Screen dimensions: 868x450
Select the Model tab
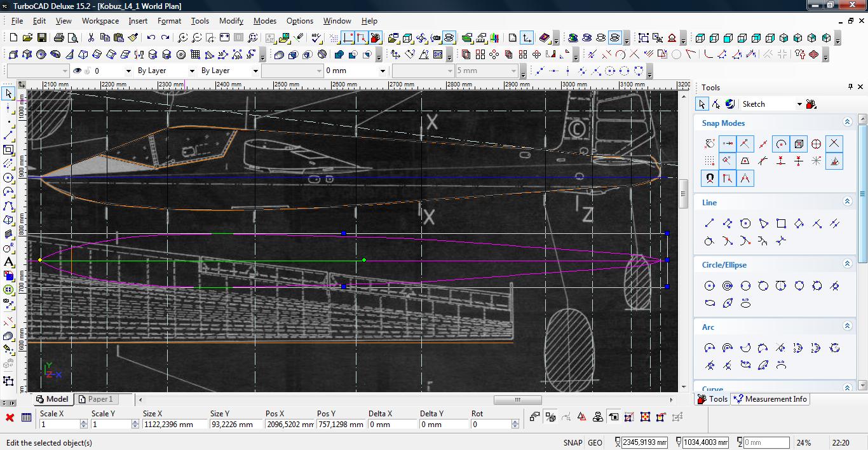52,399
